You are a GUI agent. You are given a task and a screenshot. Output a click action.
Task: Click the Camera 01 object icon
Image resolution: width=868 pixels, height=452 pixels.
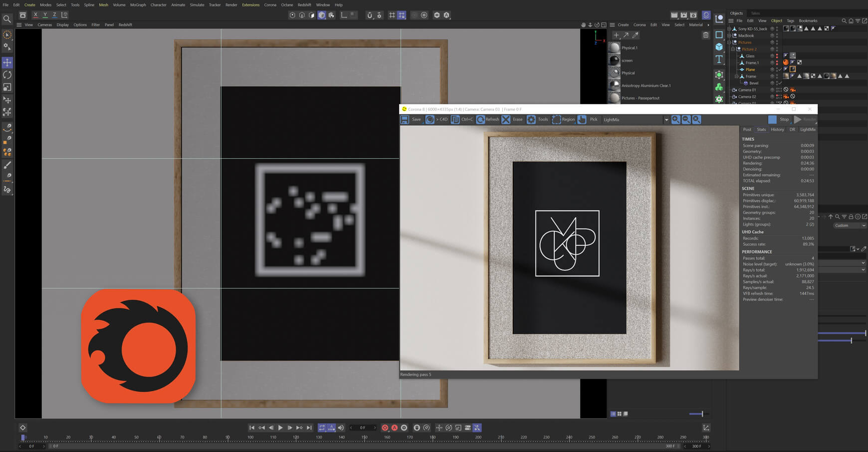734,90
